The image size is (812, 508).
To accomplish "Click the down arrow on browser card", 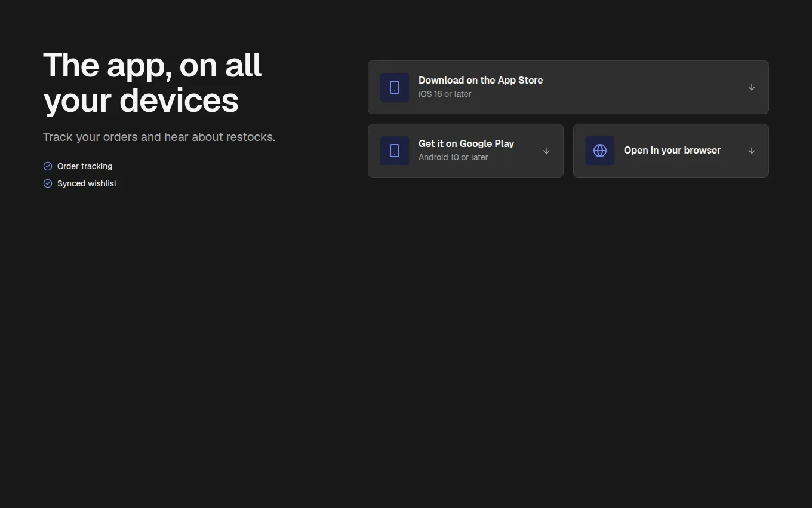I will tap(752, 151).
